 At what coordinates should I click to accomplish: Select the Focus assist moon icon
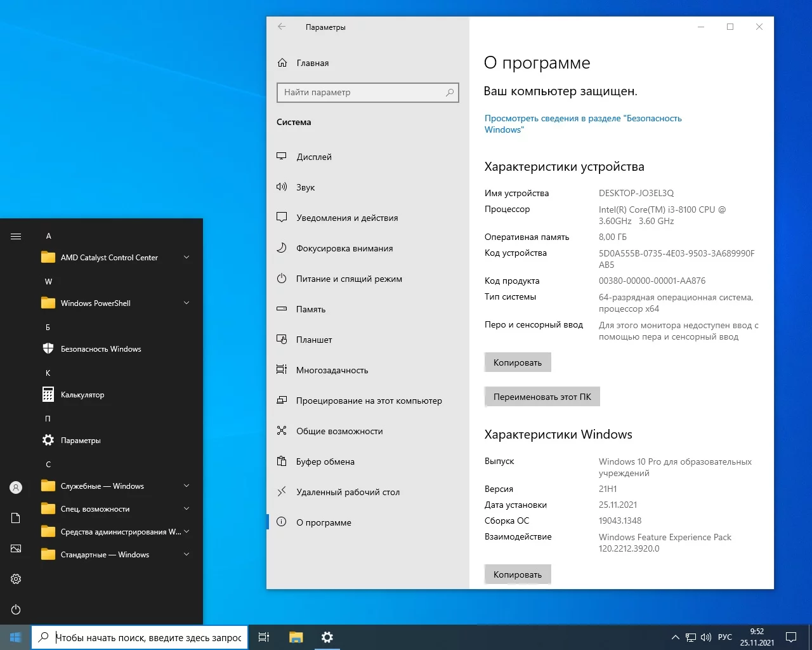[282, 248]
